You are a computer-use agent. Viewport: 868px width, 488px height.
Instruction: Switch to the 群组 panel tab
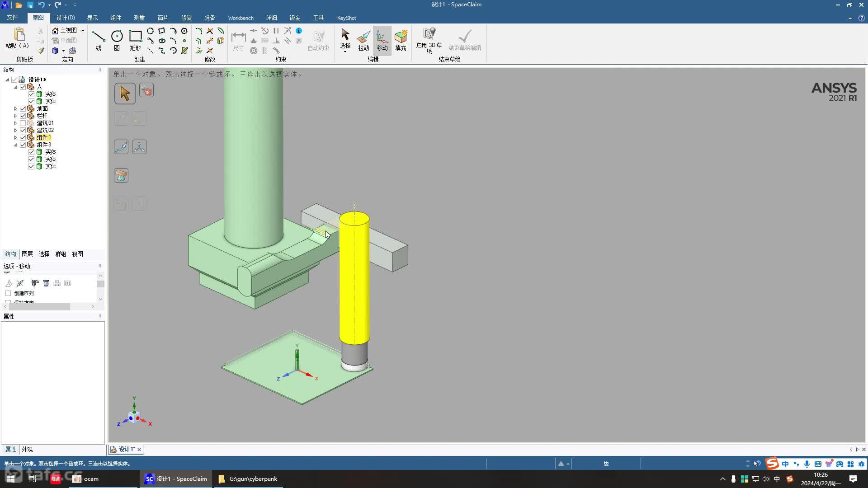click(x=61, y=254)
